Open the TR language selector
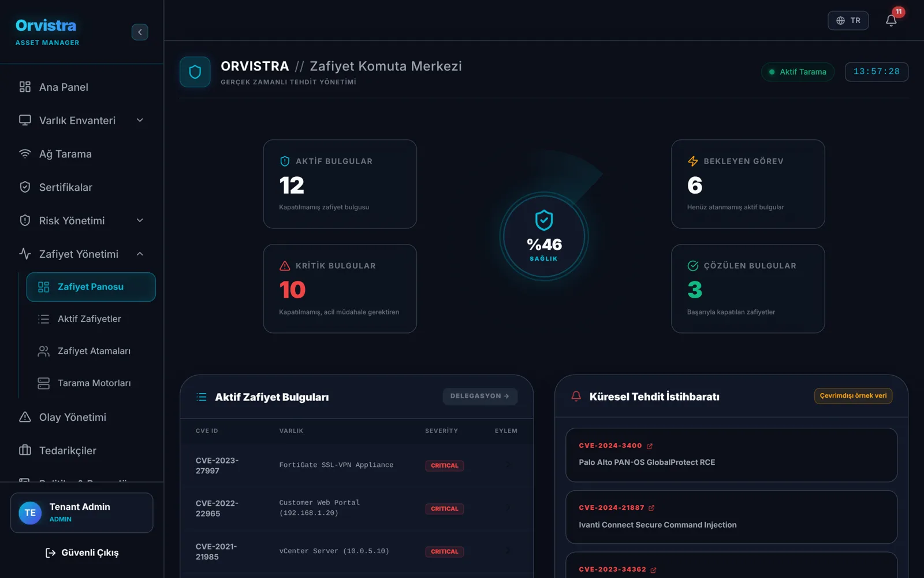Screen dimensions: 924x578 tap(848, 20)
